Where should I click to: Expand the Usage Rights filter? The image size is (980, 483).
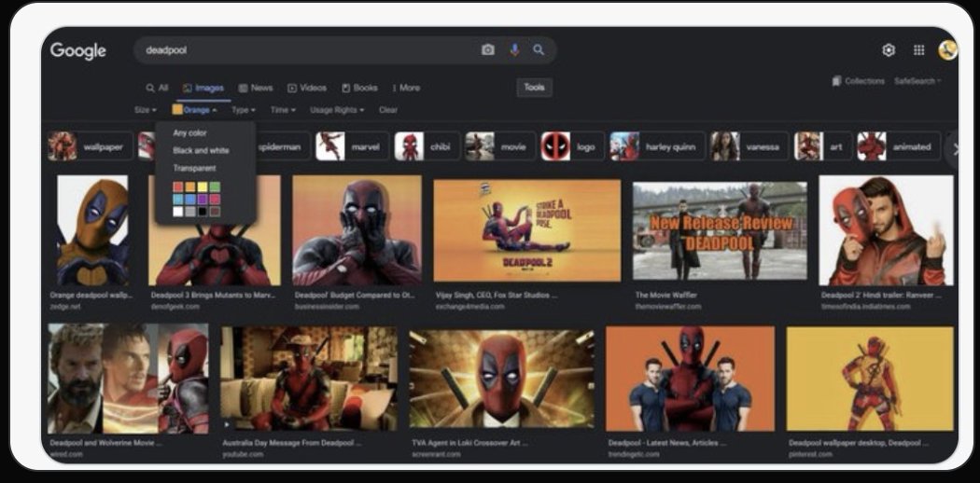(337, 110)
